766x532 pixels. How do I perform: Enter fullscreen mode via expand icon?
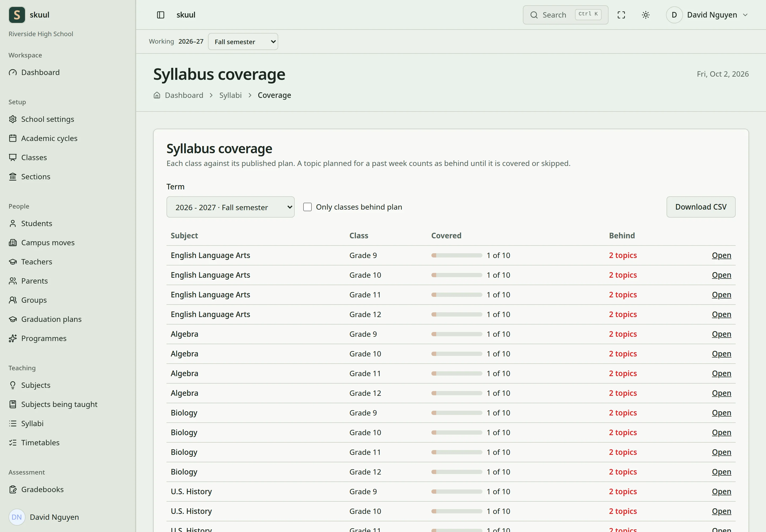(x=621, y=15)
